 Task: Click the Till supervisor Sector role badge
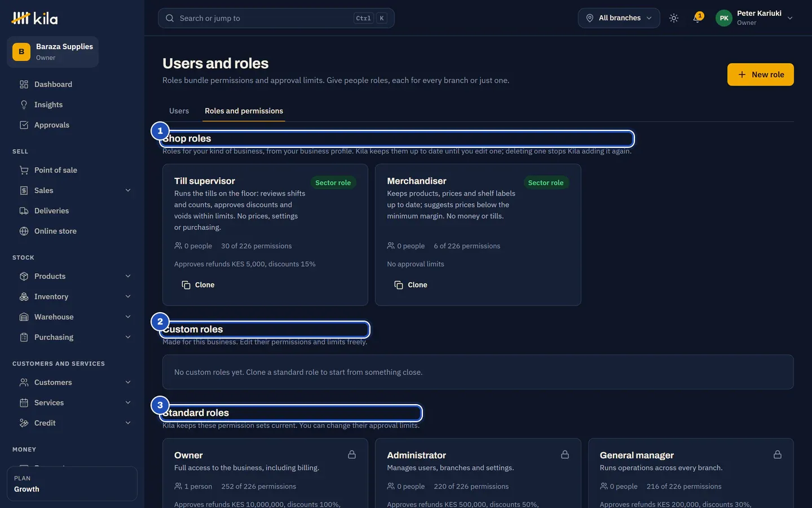(x=333, y=182)
